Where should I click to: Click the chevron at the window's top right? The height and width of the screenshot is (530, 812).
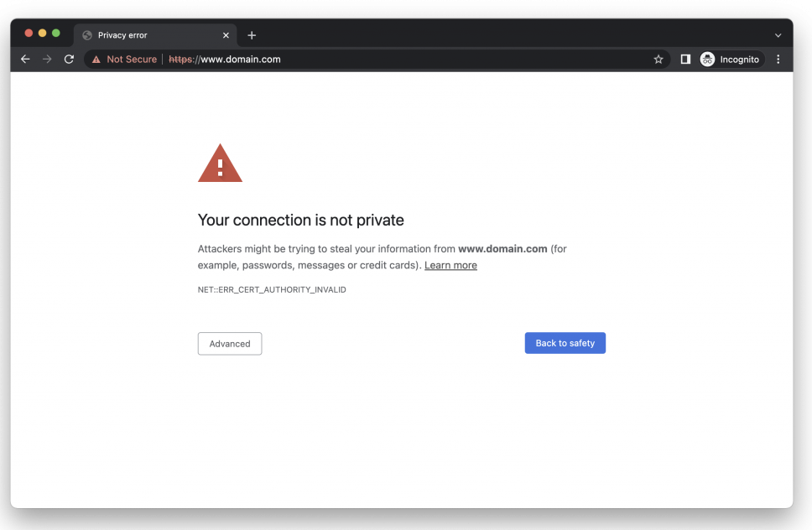[778, 34]
